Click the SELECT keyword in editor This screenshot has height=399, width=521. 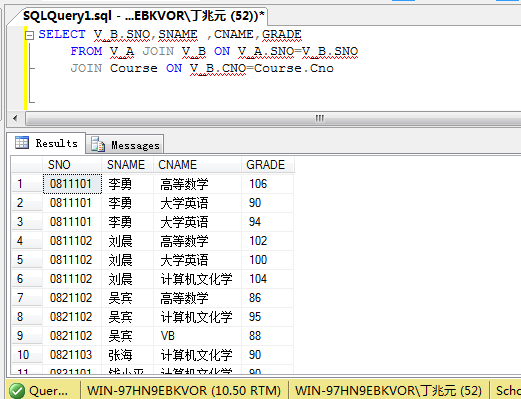click(62, 34)
